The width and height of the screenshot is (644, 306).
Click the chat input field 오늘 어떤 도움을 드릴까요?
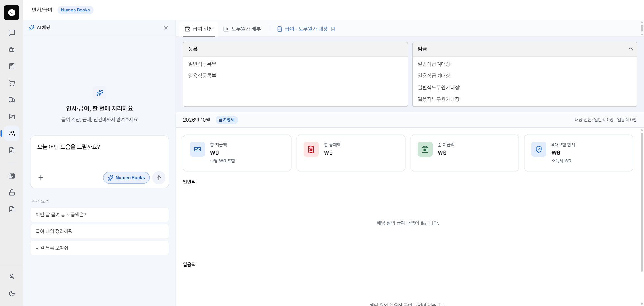click(100, 153)
